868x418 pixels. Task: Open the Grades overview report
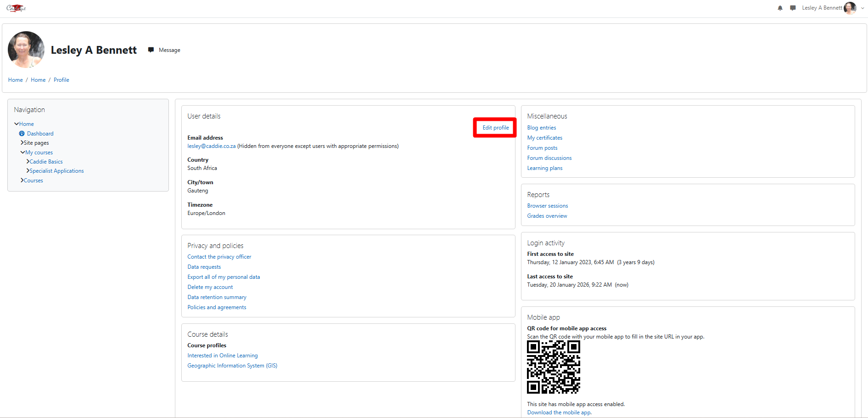tap(547, 216)
